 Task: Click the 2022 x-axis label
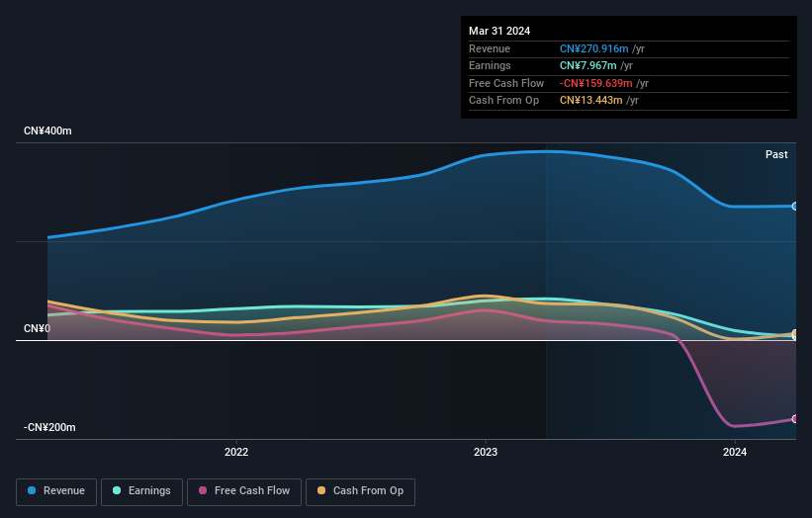(236, 453)
